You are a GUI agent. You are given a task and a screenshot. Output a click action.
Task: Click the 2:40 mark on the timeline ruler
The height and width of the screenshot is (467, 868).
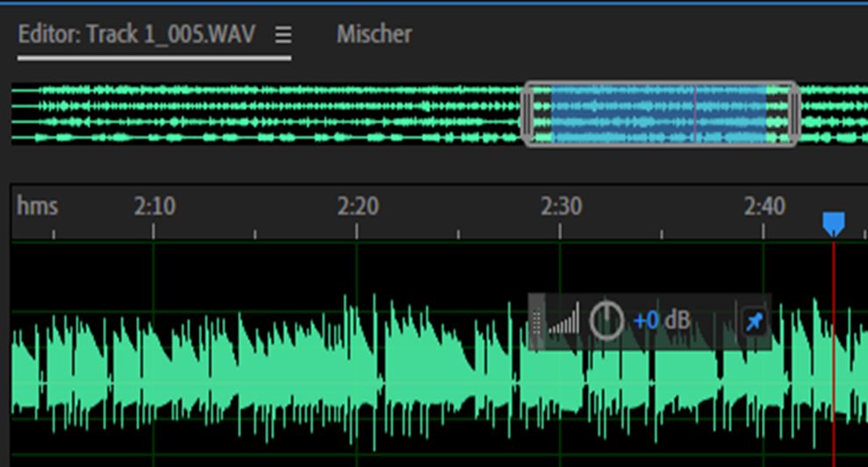[764, 206]
